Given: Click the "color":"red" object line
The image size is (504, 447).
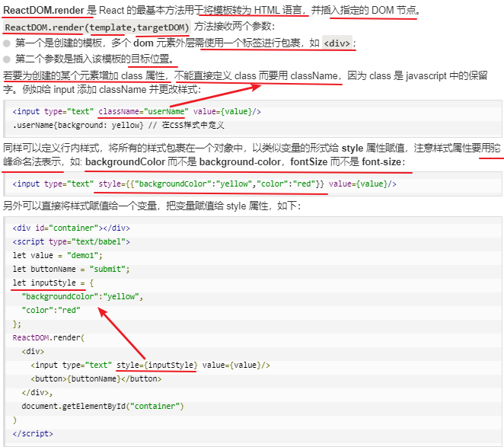Looking at the screenshot, I should point(51,311).
